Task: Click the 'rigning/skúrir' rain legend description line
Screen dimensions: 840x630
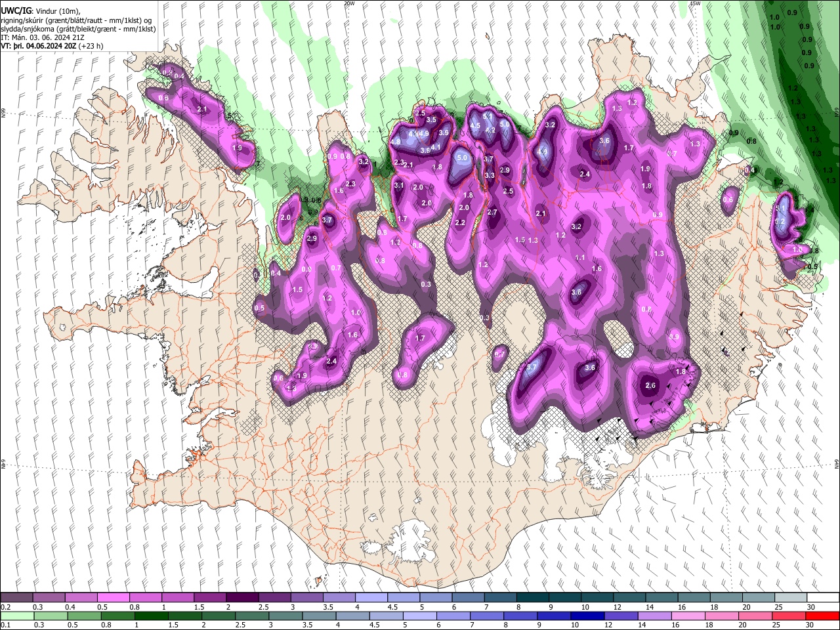Action: [x=75, y=20]
